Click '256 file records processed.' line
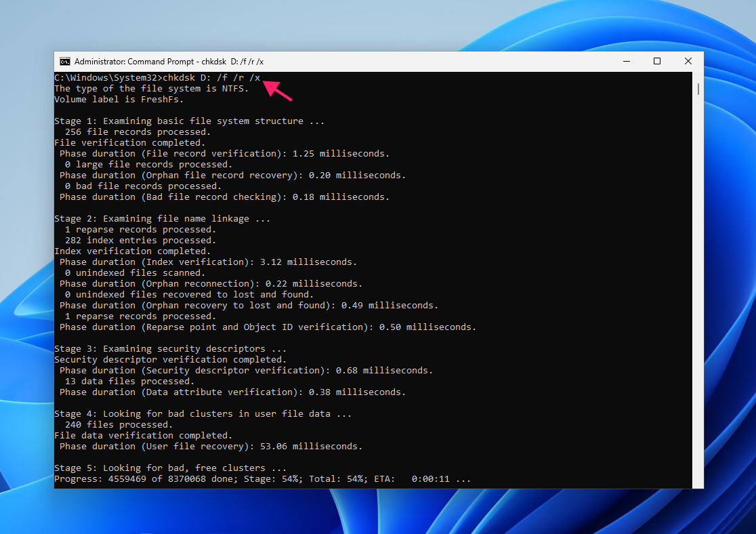The image size is (756, 534). [138, 131]
